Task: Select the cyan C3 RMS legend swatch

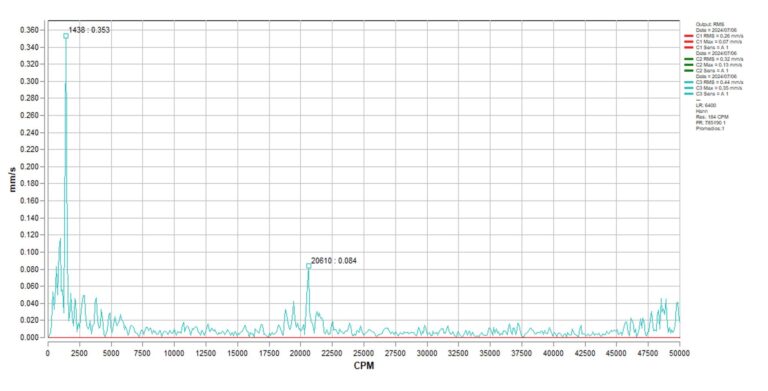Action: [x=689, y=82]
